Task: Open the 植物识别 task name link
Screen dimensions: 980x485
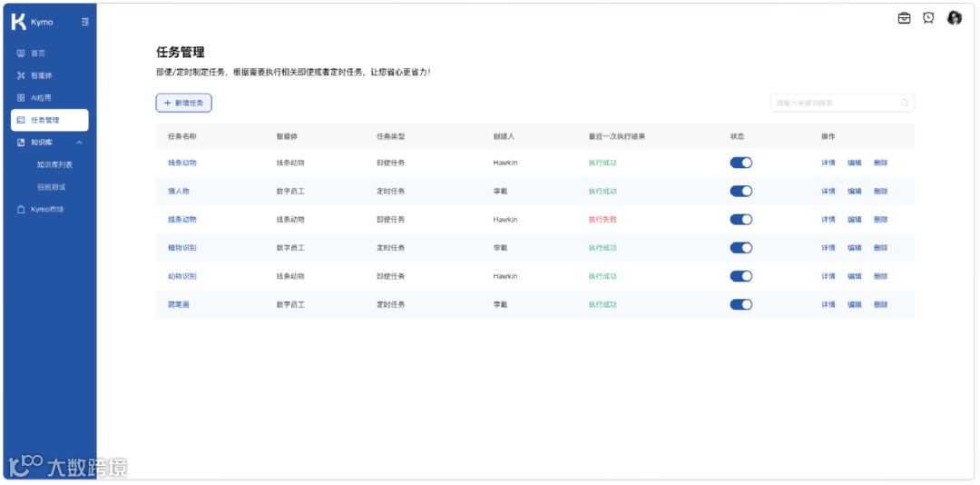Action: tap(181, 248)
